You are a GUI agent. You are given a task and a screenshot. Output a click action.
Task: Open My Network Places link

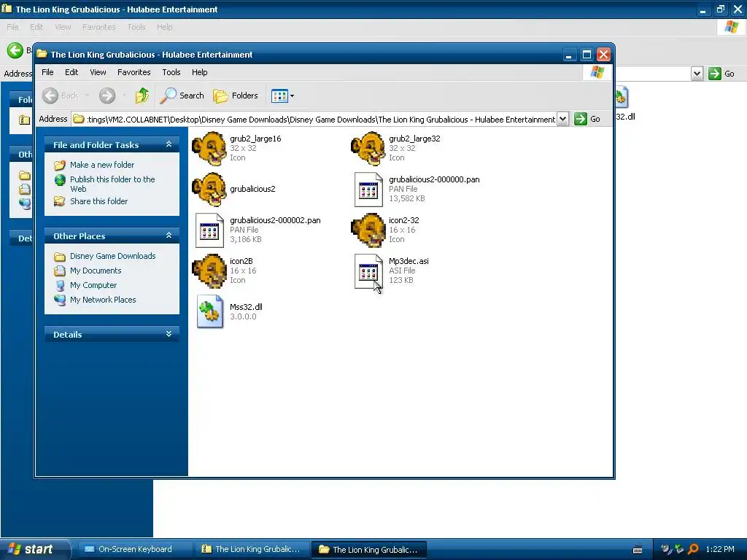pyautogui.click(x=103, y=300)
